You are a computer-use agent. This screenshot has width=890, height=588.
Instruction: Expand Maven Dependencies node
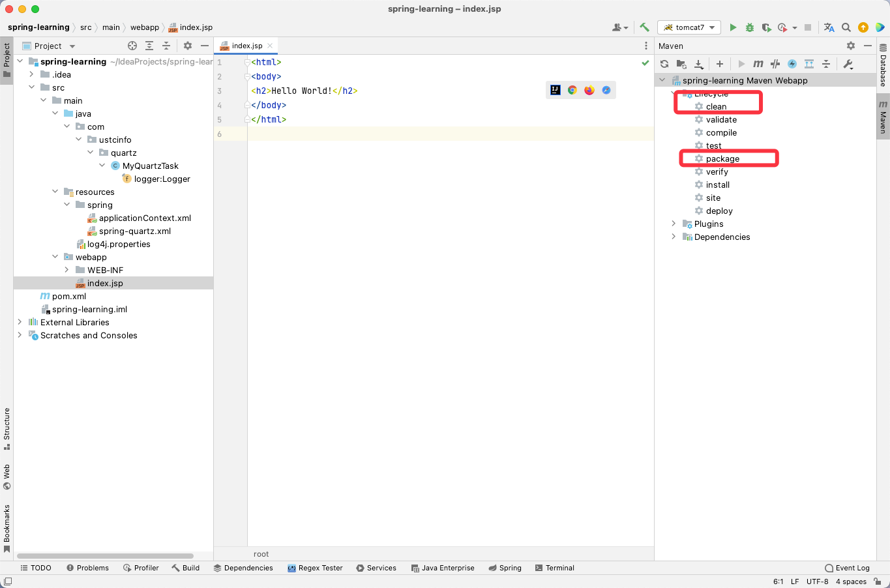pos(674,237)
